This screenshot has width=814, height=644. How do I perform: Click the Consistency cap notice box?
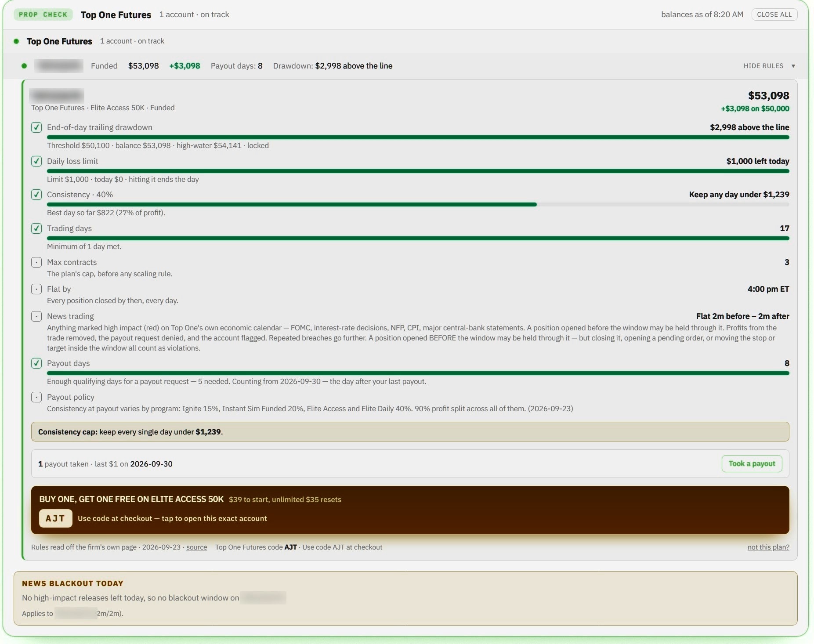(x=410, y=432)
